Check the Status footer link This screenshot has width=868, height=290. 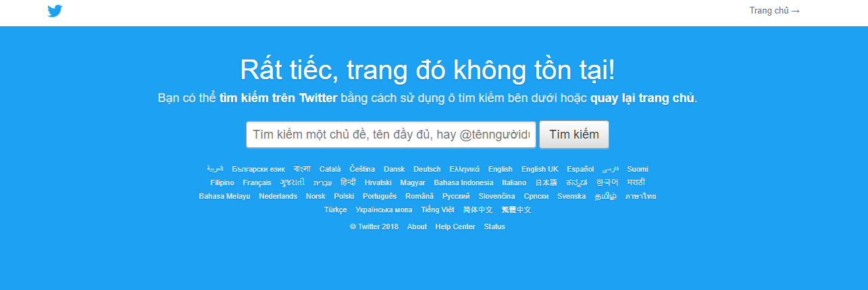(x=494, y=226)
